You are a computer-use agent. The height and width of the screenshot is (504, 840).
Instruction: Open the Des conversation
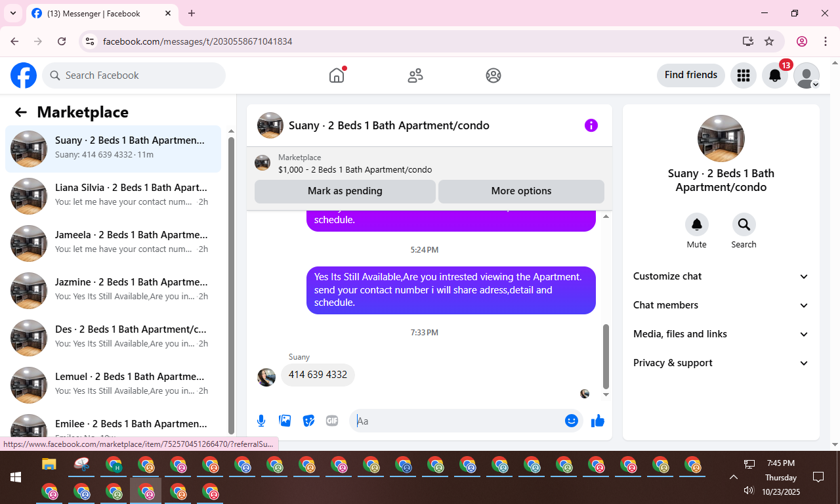[x=113, y=338]
